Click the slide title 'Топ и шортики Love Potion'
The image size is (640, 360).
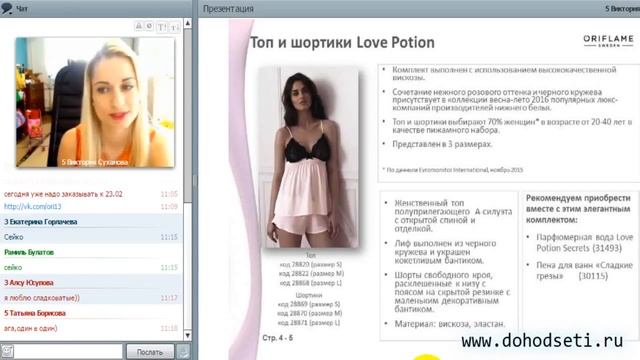342,42
